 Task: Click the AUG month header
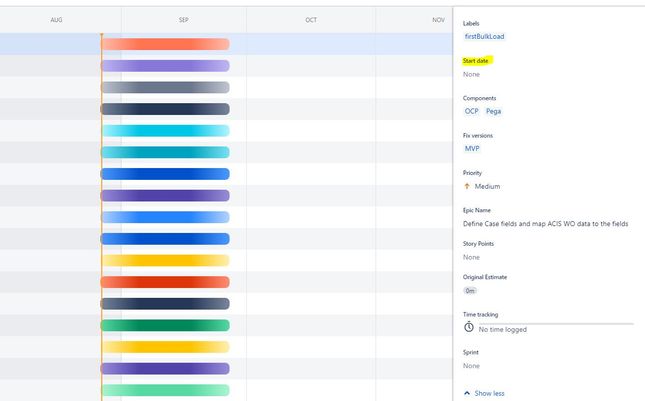click(56, 20)
